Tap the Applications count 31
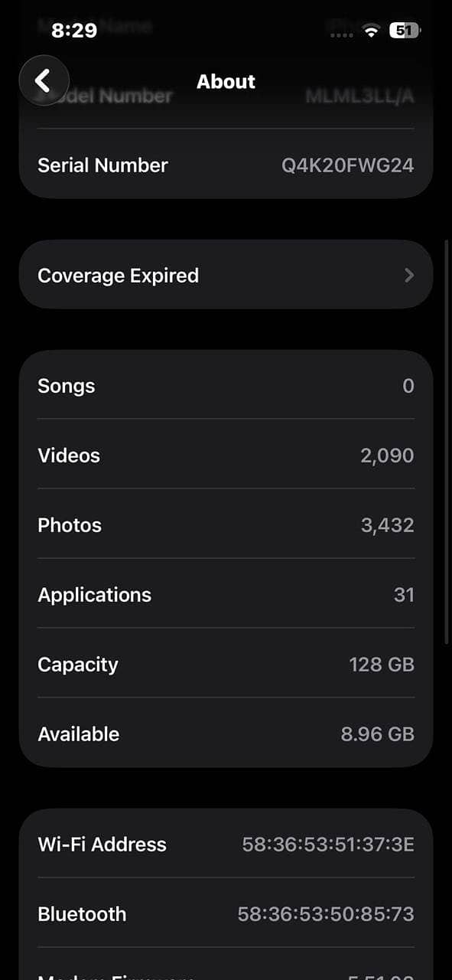This screenshot has width=452, height=980. (x=404, y=595)
